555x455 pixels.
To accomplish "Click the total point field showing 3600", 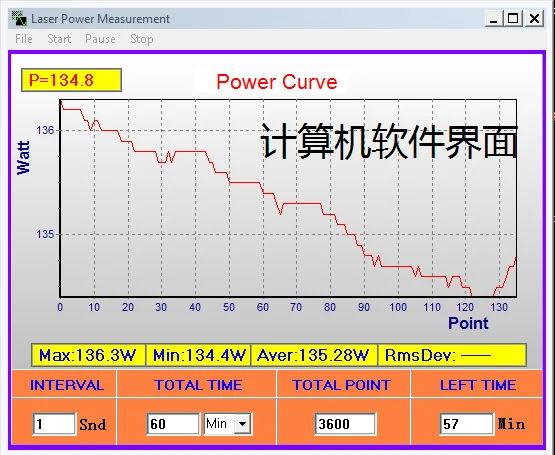I will tap(345, 423).
